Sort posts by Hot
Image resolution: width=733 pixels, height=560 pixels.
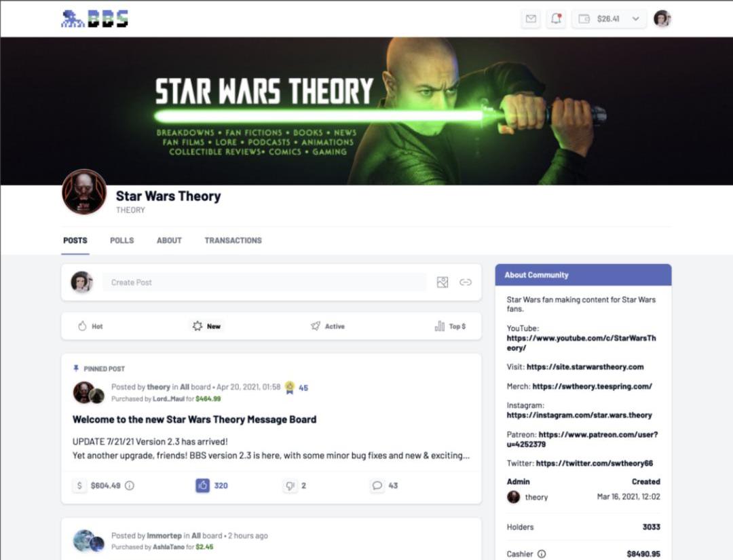pos(90,326)
